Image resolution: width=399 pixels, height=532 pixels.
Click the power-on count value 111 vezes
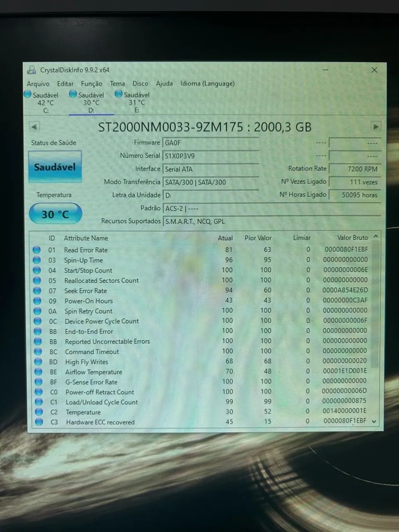pos(355,182)
